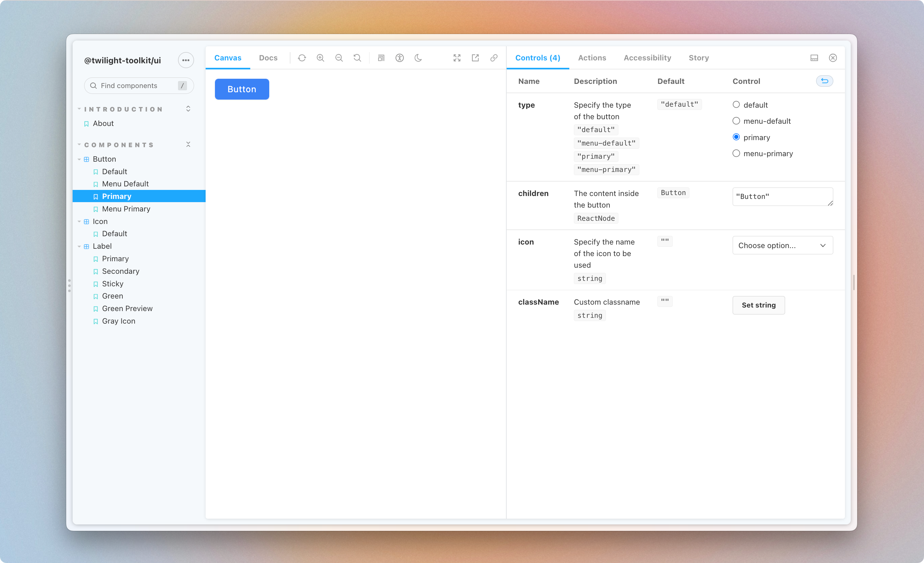Image resolution: width=924 pixels, height=563 pixels.
Task: Collapse the Introduction section arrow
Action: (79, 109)
